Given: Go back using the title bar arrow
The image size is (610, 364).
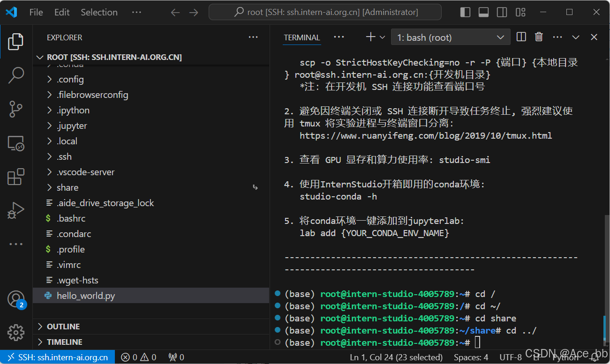Looking at the screenshot, I should tap(175, 13).
